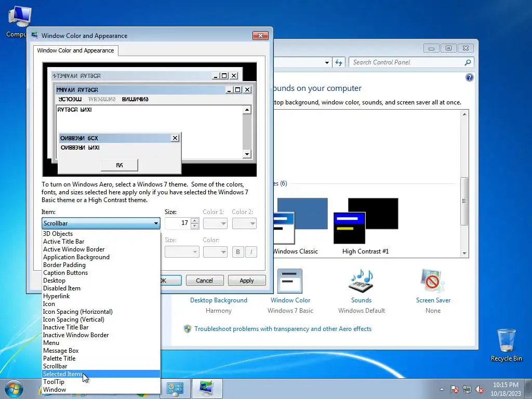The height and width of the screenshot is (399, 532).
Task: Choose Border Padding from the list
Action: [x=101, y=264]
